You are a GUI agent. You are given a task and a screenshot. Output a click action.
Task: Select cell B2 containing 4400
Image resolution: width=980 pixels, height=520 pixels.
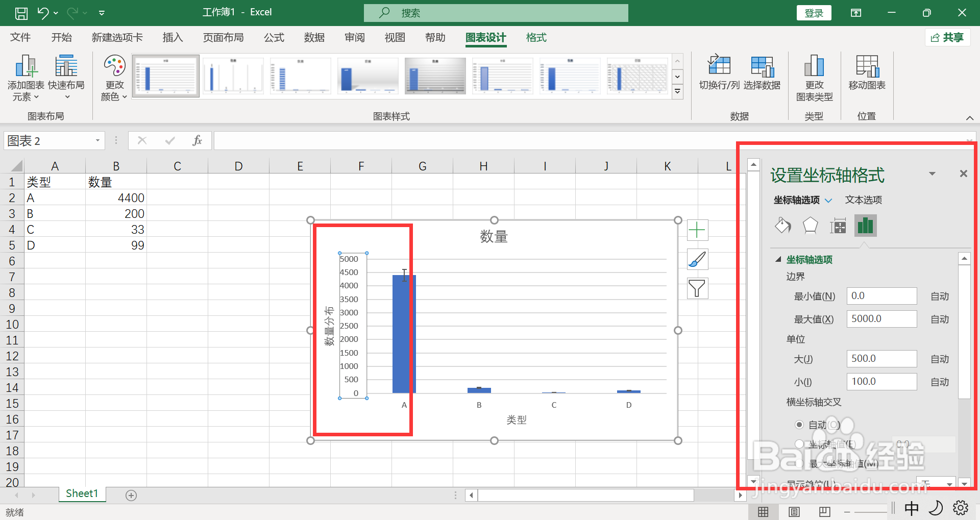point(116,198)
